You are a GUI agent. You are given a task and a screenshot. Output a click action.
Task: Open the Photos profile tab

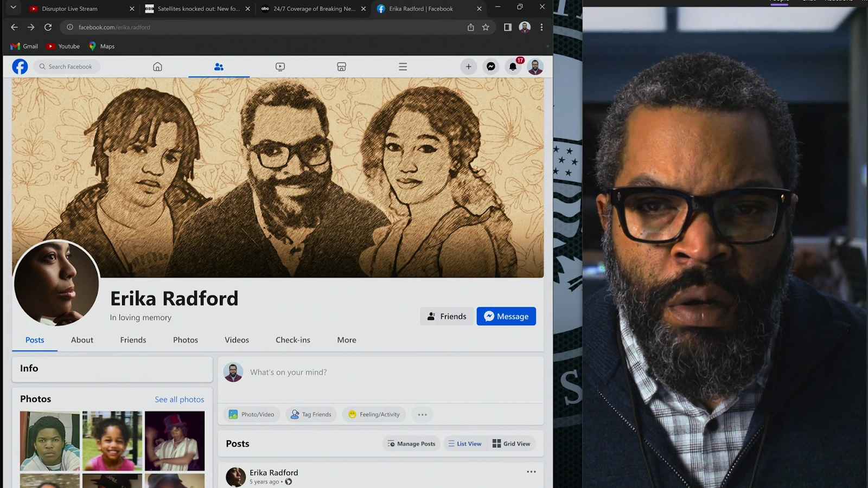[186, 340]
